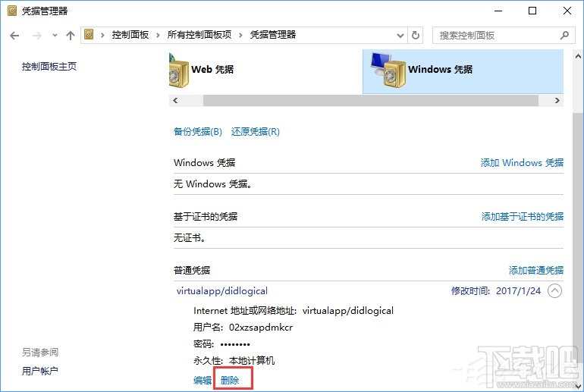Viewport: 584px width, 392px height.
Task: Go back with the left arrow button
Action: point(14,36)
